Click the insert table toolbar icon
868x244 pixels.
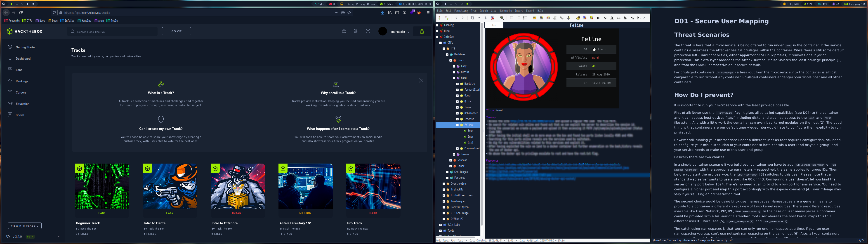point(542,18)
